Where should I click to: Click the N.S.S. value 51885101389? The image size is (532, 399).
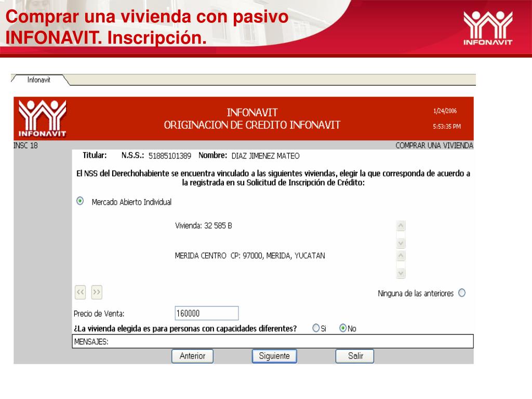point(170,156)
